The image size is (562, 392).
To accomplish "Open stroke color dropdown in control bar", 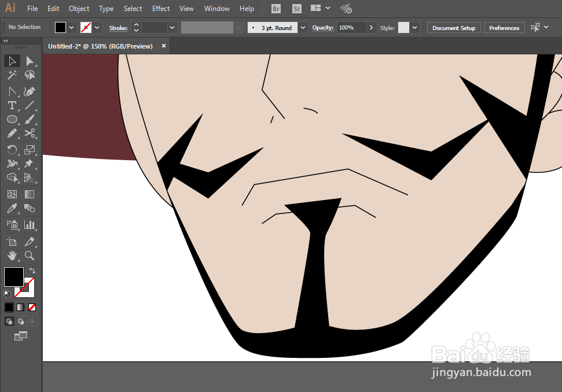I will (97, 28).
